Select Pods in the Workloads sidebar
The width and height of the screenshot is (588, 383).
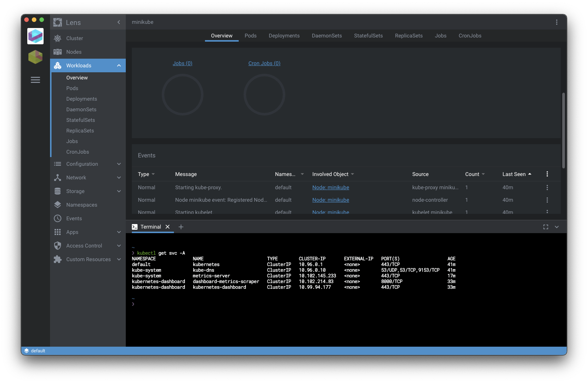pyautogui.click(x=72, y=88)
